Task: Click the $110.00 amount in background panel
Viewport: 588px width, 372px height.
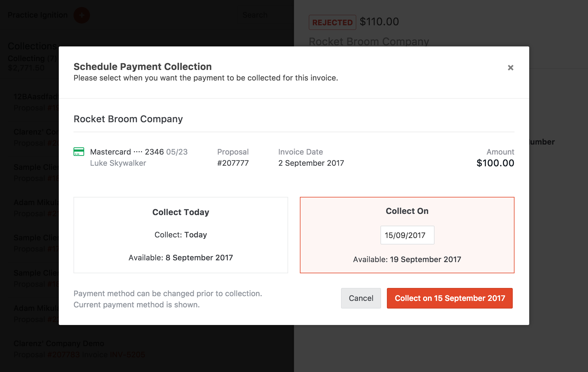Action: coord(379,22)
